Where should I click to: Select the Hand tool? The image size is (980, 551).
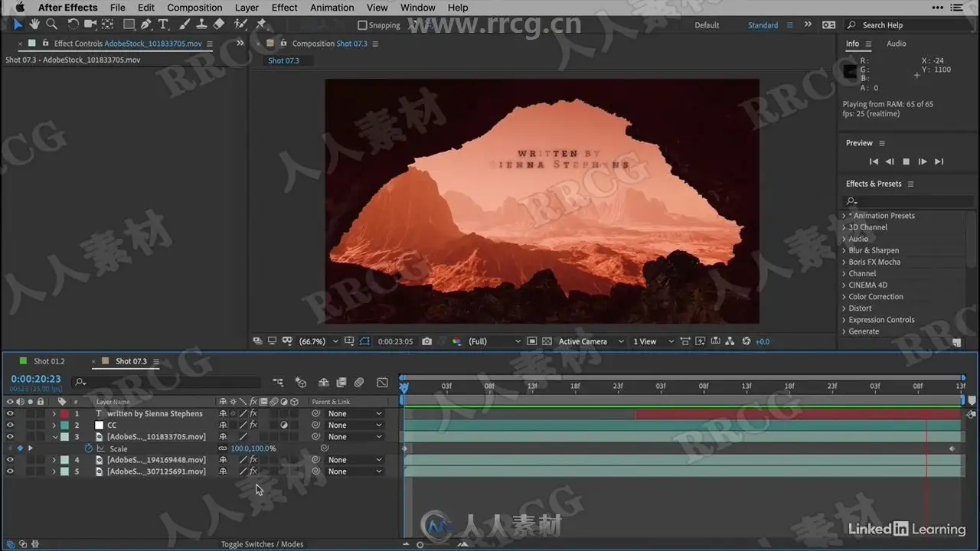point(35,24)
